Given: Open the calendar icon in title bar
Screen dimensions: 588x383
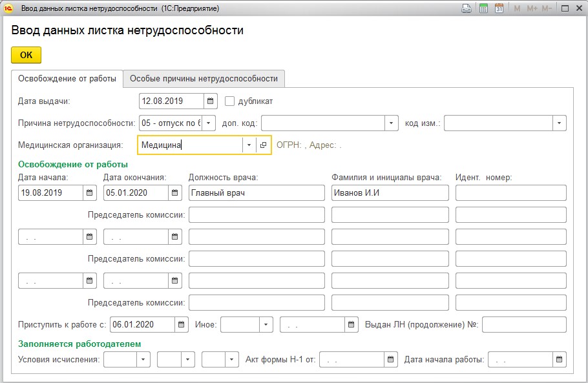Looking at the screenshot, I should pyautogui.click(x=499, y=8).
